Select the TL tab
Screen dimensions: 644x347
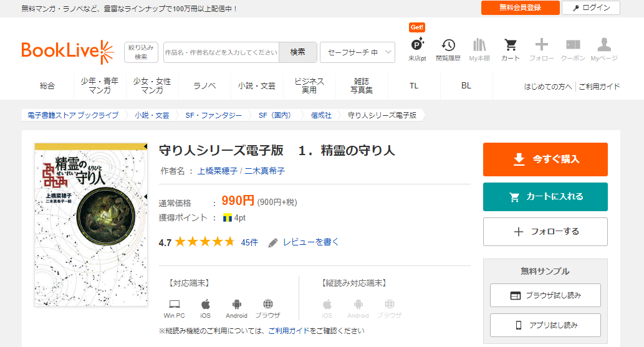pyautogui.click(x=414, y=86)
